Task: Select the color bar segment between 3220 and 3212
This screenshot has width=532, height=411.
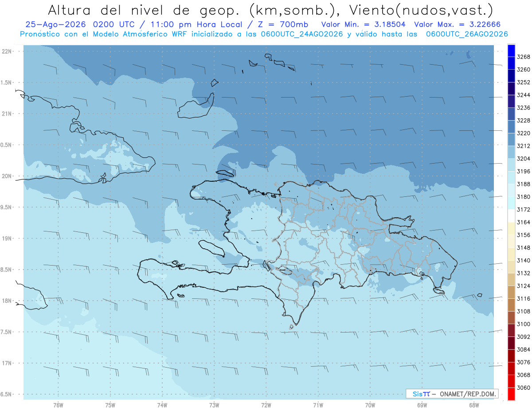Action: point(511,139)
